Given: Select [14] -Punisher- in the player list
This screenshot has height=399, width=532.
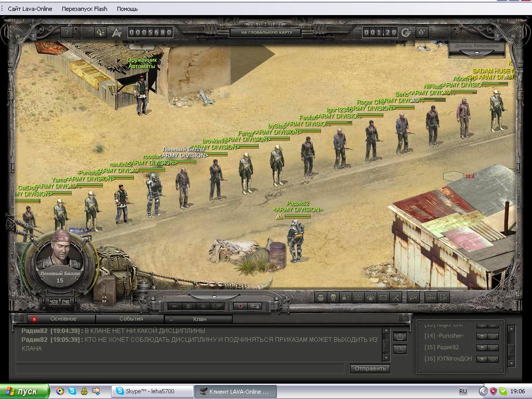Looking at the screenshot, I should pos(444,336).
